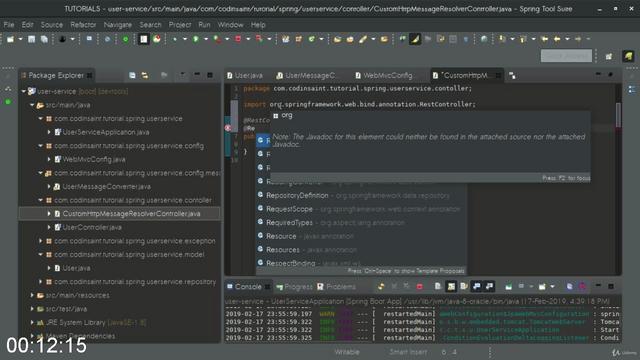Toggle Link with Editor in Package Explorer
640x360 pixels.
coord(145,75)
